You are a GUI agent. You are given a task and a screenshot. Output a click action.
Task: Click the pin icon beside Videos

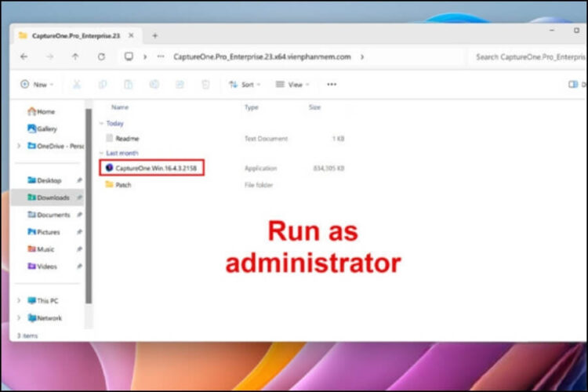coord(79,267)
